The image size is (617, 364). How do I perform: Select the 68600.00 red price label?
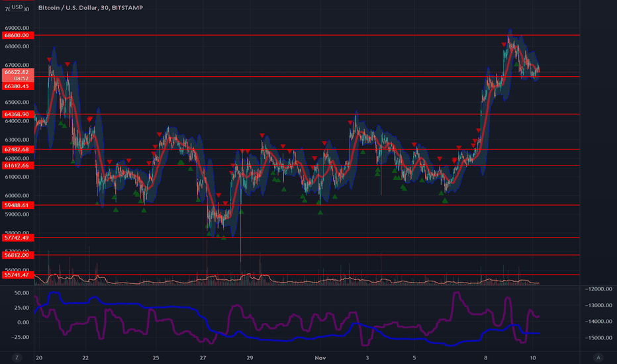pyautogui.click(x=18, y=36)
